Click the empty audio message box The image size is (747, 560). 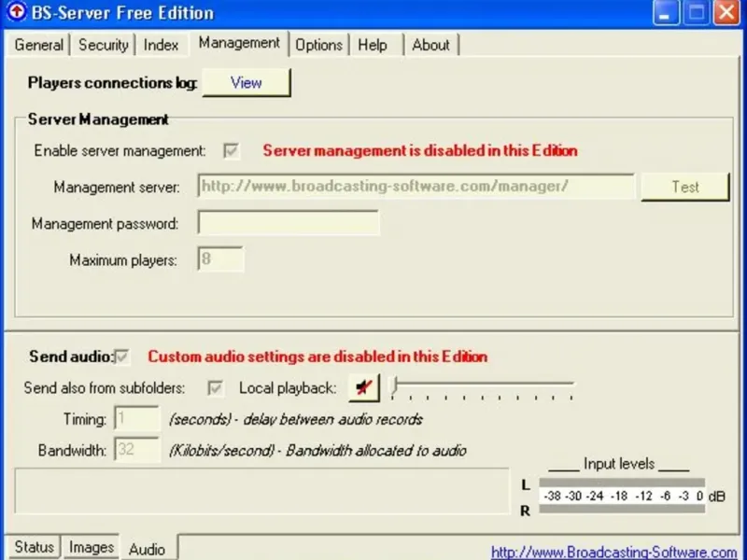point(262,491)
